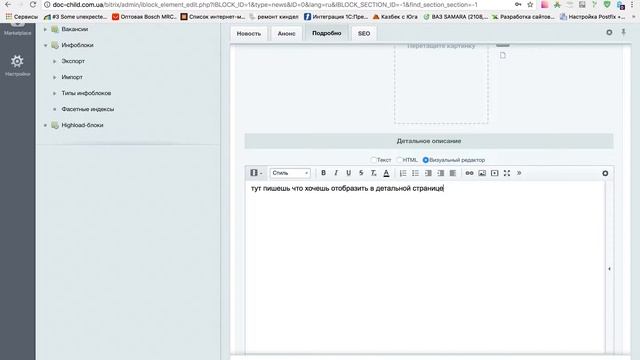Reload the page in the browser
Screen dimensions: 640x360
(x=33, y=4)
